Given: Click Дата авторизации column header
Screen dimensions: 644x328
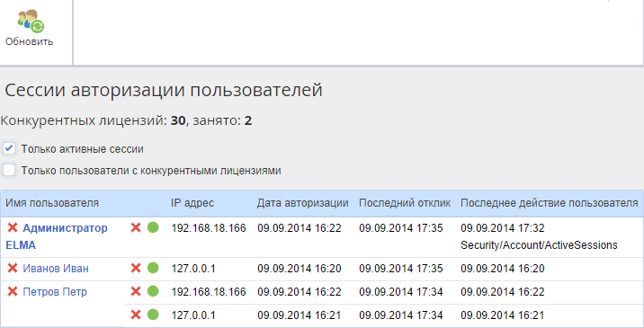Looking at the screenshot, I should (303, 203).
